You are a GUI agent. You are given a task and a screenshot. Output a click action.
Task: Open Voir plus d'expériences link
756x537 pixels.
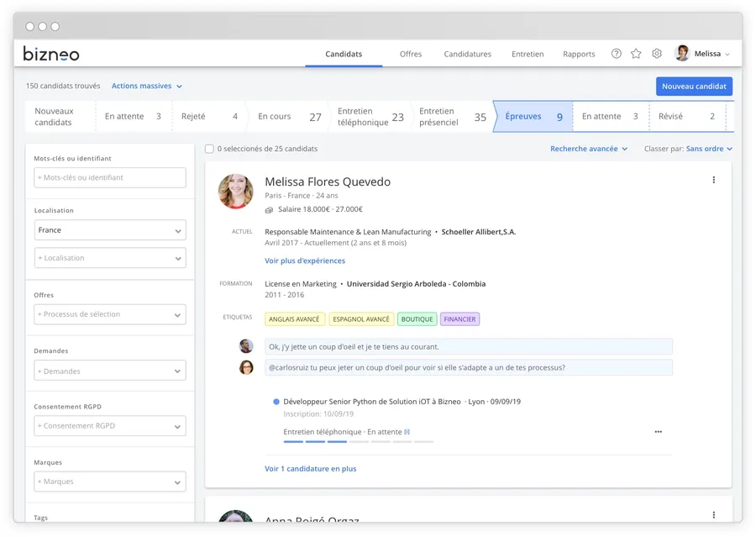[305, 261]
